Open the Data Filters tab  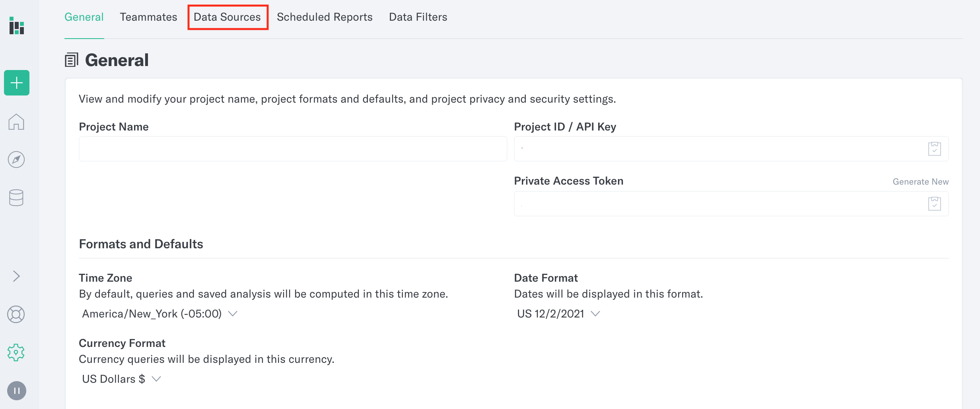418,17
